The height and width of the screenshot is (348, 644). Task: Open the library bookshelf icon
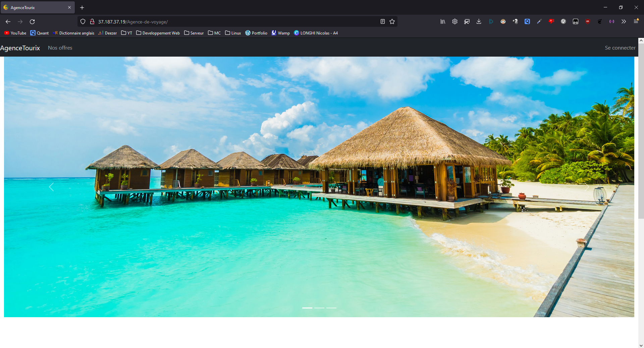tap(443, 22)
